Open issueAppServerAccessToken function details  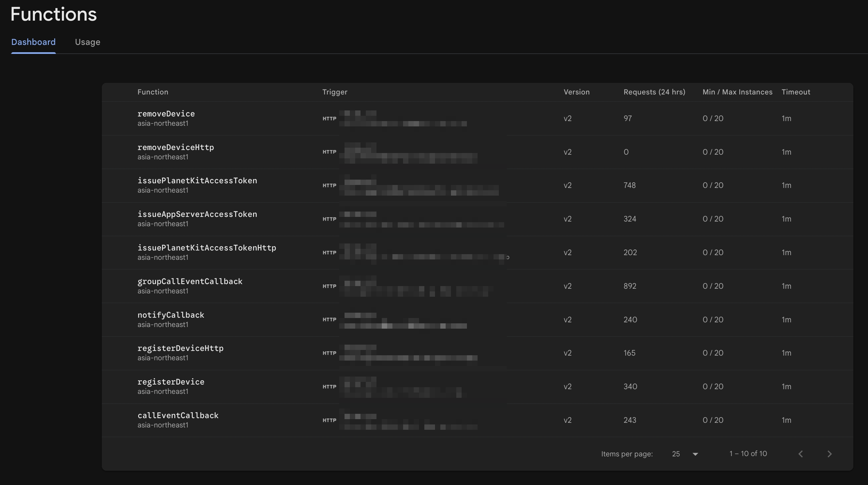click(x=197, y=214)
